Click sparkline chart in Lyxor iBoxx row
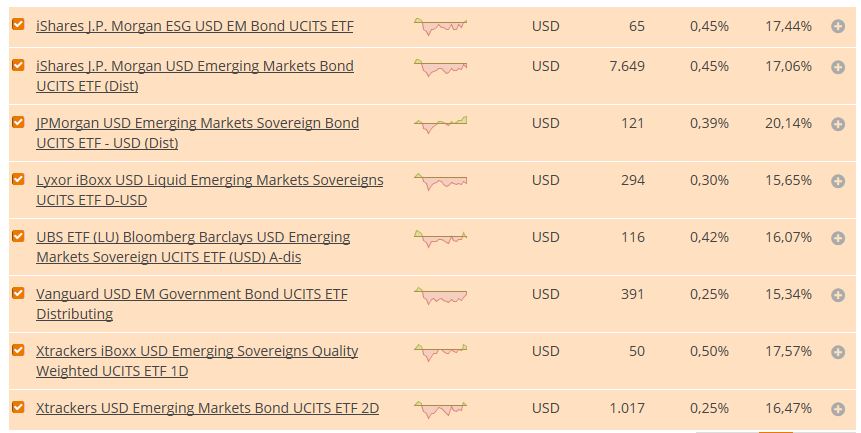The height and width of the screenshot is (433, 861). [440, 182]
